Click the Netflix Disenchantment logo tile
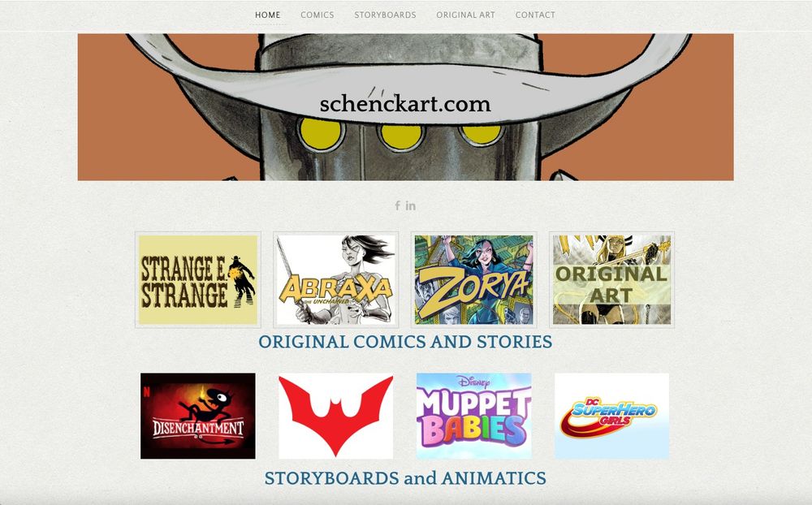This screenshot has height=505, width=812. coord(198,416)
